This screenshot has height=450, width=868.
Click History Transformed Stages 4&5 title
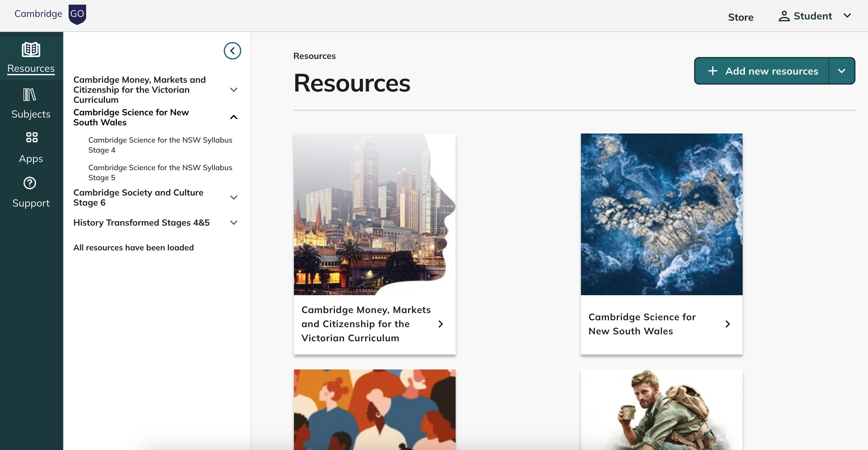(x=142, y=222)
